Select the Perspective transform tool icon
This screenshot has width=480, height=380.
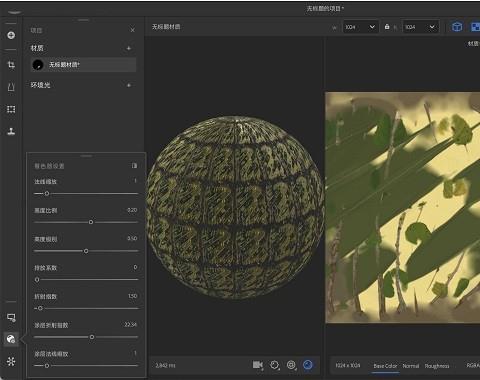tap(11, 87)
